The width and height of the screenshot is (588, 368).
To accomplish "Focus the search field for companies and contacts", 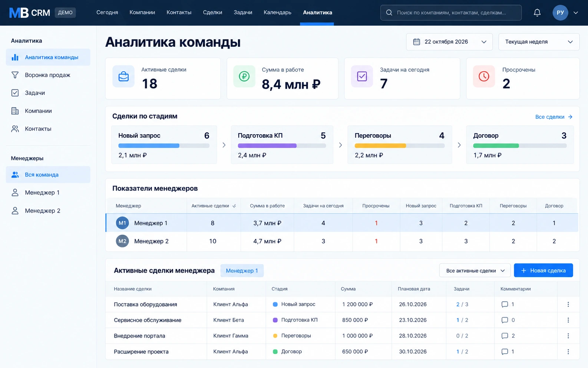I will click(x=451, y=13).
